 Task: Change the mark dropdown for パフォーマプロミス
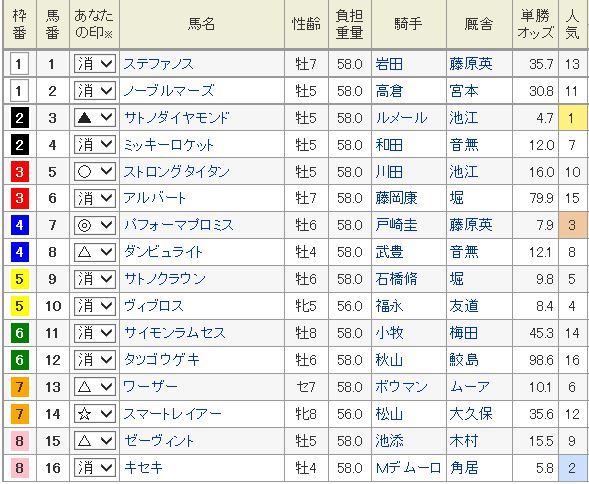click(94, 225)
